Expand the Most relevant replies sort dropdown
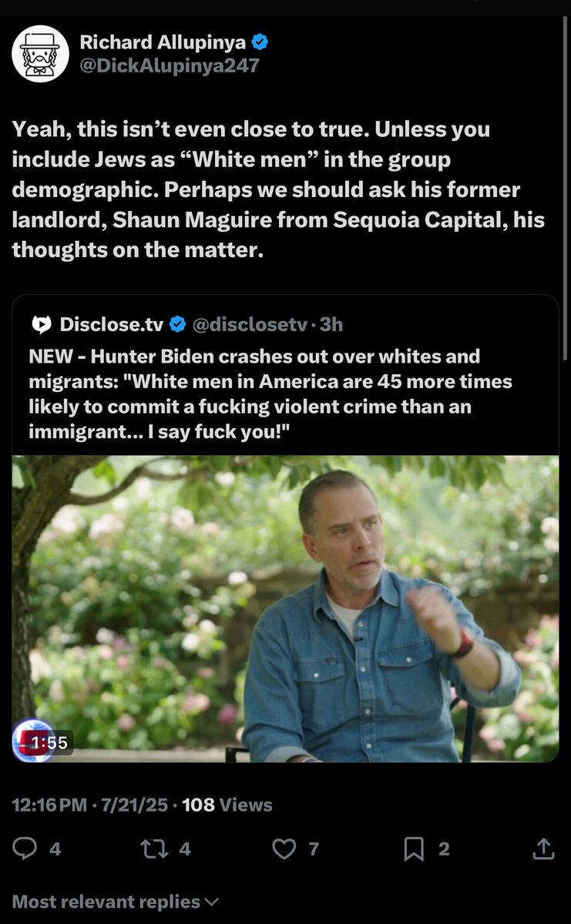 point(116,902)
